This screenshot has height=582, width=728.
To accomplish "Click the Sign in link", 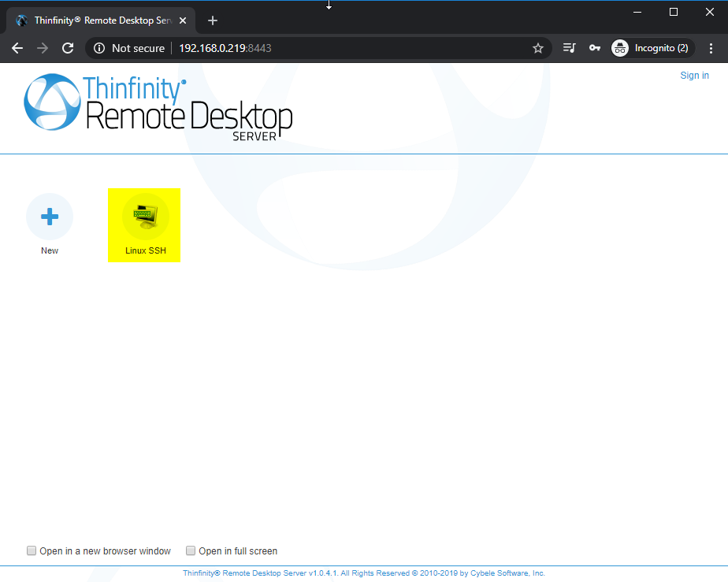I will tap(694, 75).
